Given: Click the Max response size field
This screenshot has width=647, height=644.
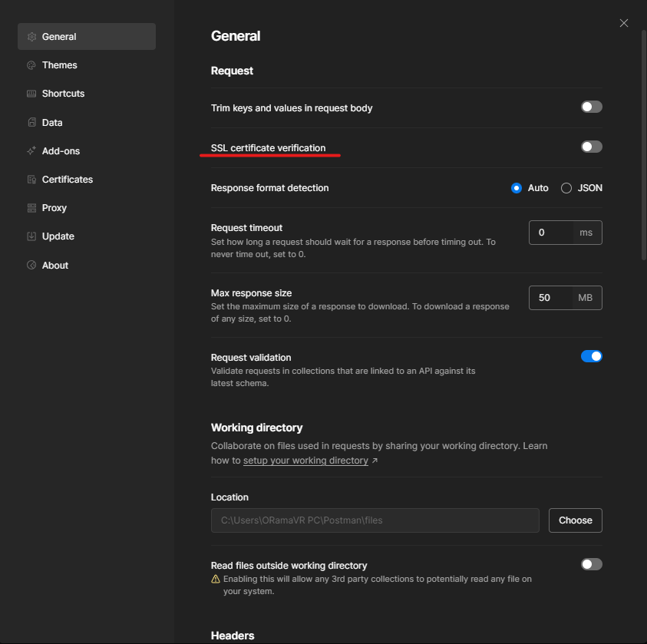Looking at the screenshot, I should (x=550, y=298).
